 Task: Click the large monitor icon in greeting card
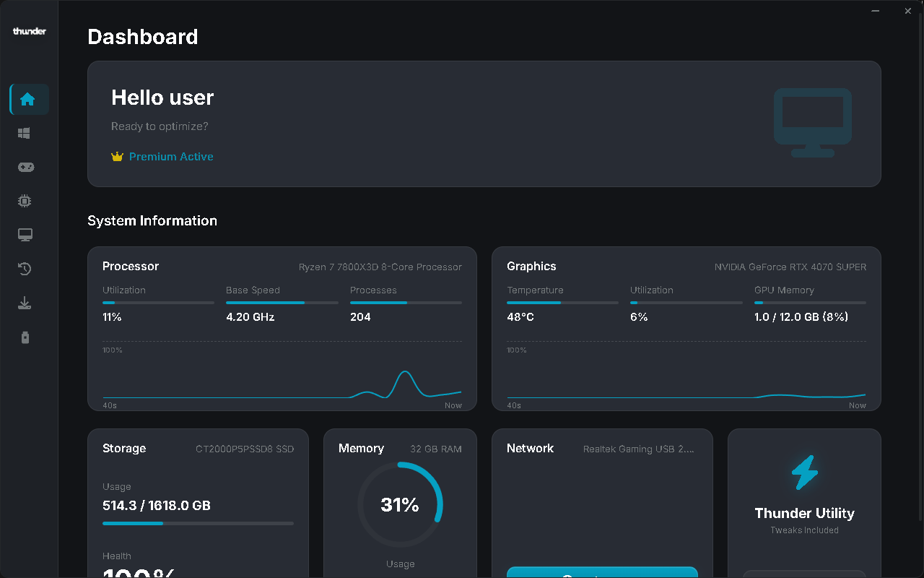pos(813,123)
